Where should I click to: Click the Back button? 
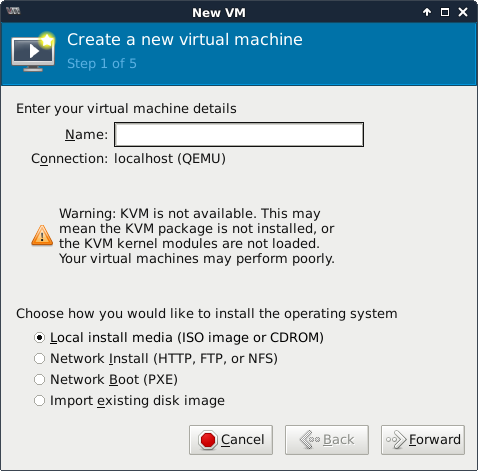tap(327, 440)
